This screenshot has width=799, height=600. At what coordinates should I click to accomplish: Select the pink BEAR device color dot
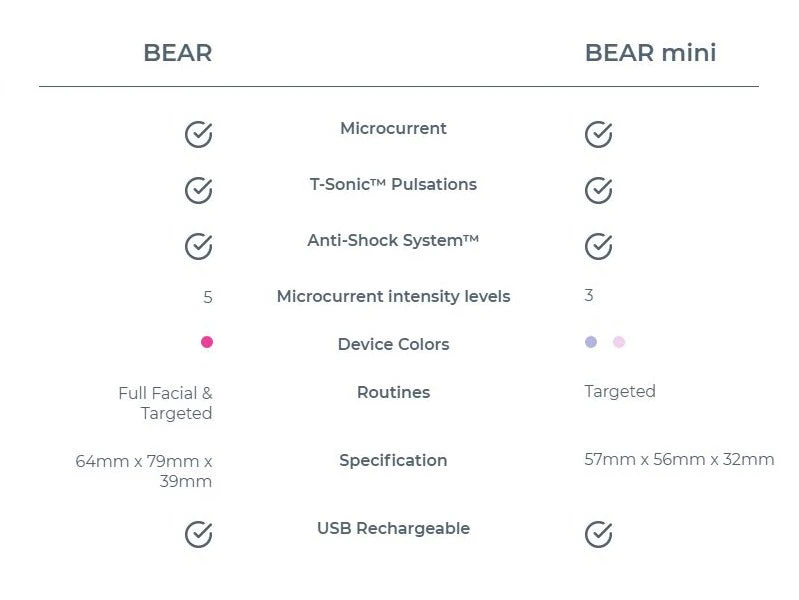(x=207, y=342)
